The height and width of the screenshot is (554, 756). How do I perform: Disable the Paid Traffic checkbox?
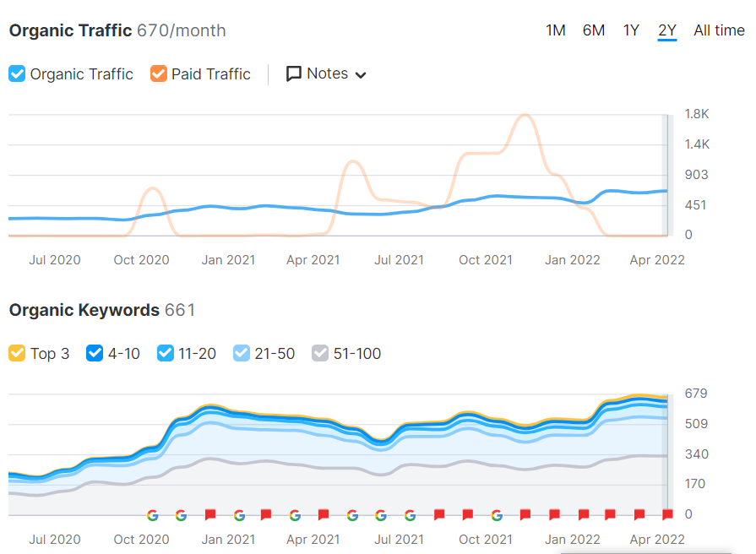pyautogui.click(x=158, y=74)
